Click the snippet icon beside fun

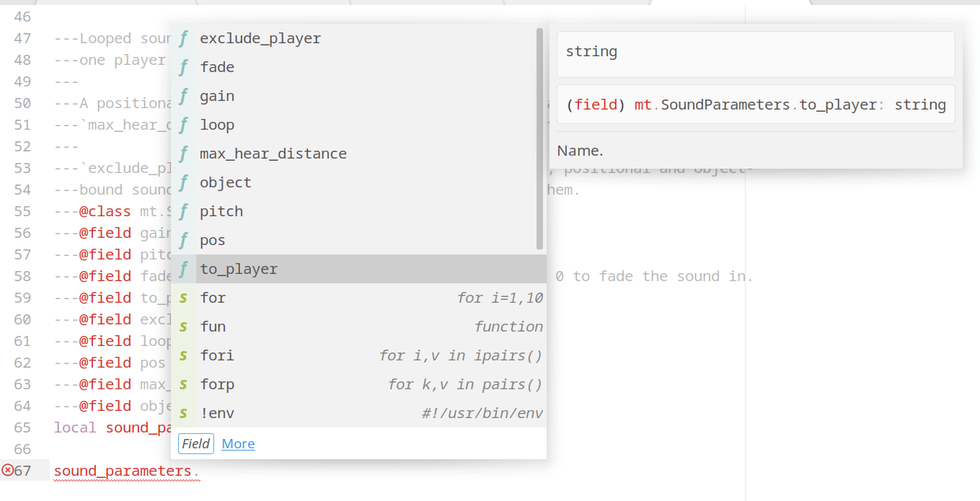point(183,327)
